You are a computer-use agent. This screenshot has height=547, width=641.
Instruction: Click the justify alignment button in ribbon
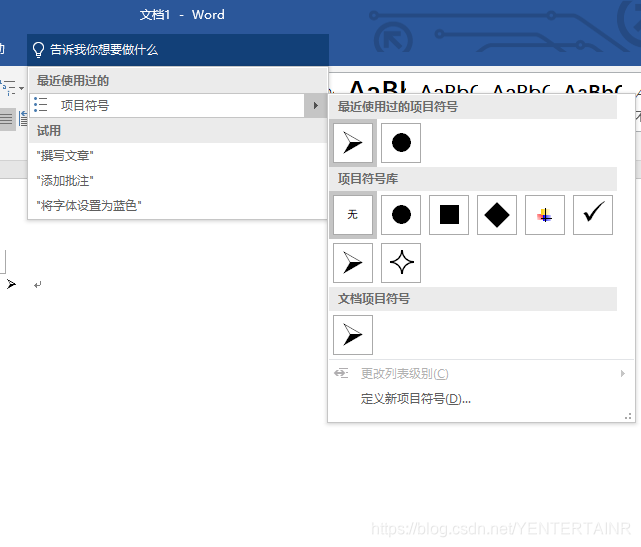click(7, 119)
